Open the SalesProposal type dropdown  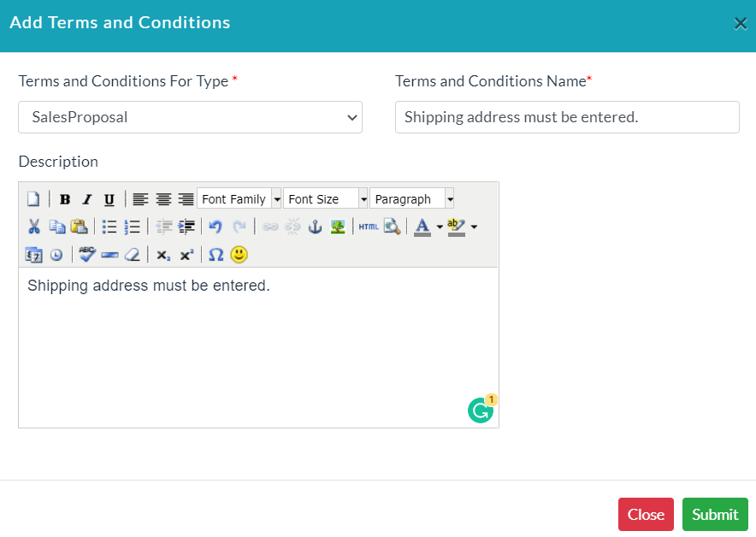coord(190,117)
